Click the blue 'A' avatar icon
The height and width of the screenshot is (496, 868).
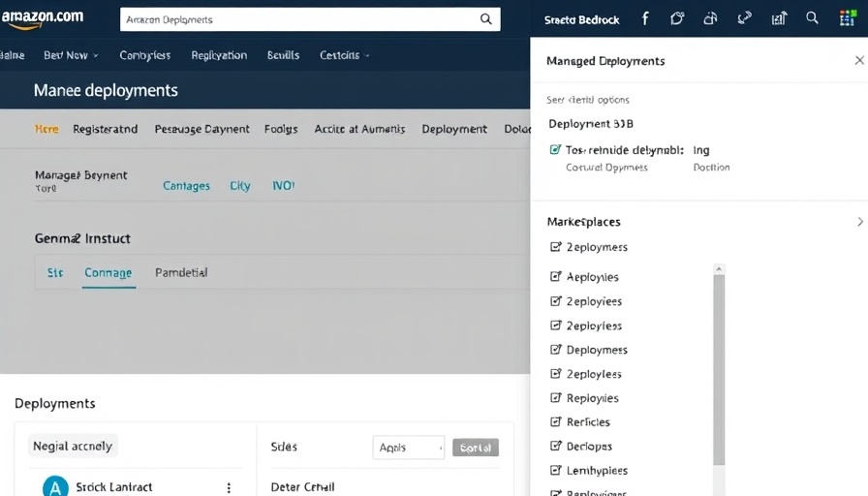55,487
